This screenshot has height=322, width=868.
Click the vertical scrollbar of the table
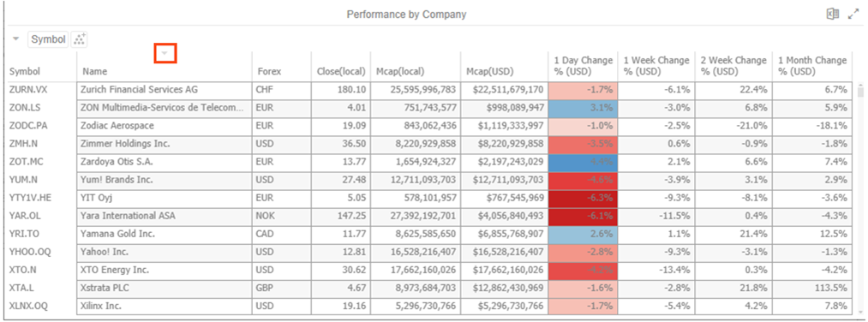860,200
